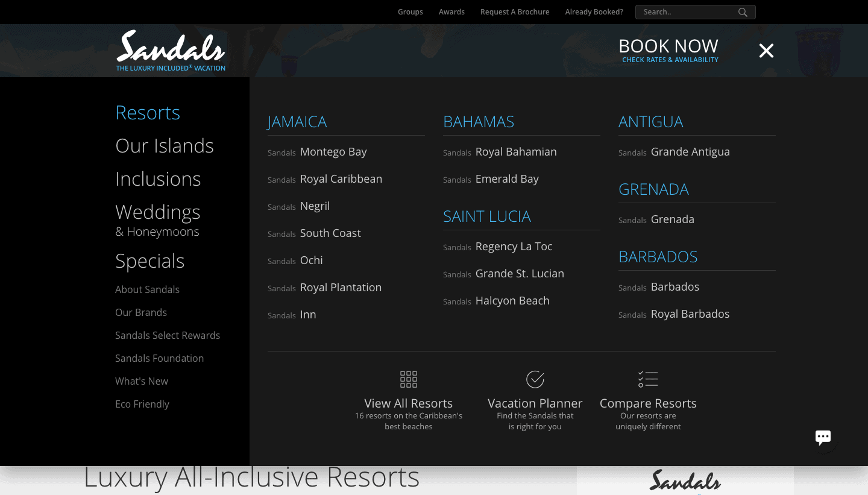The image size is (868, 495).
Task: Open Sandals Foundation
Action: coord(159,358)
